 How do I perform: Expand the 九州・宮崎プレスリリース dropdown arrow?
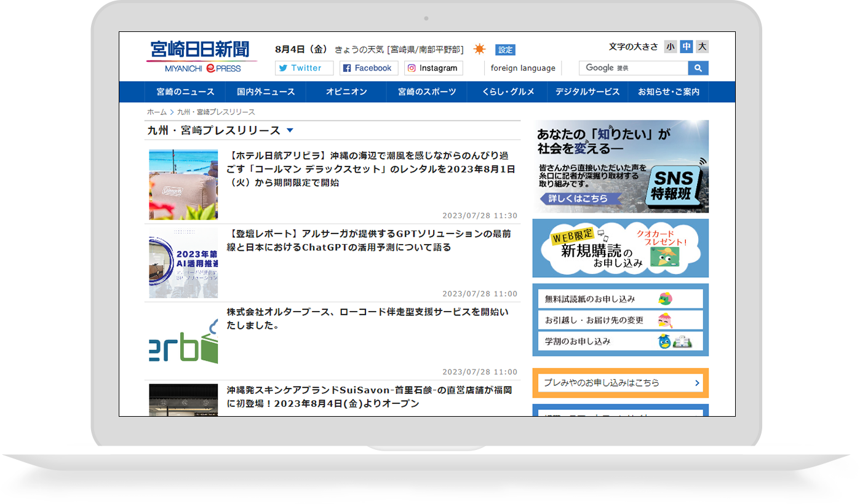point(290,130)
